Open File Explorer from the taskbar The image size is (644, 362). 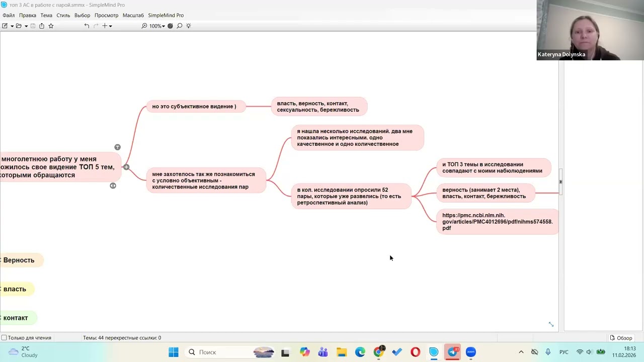[x=342, y=352]
